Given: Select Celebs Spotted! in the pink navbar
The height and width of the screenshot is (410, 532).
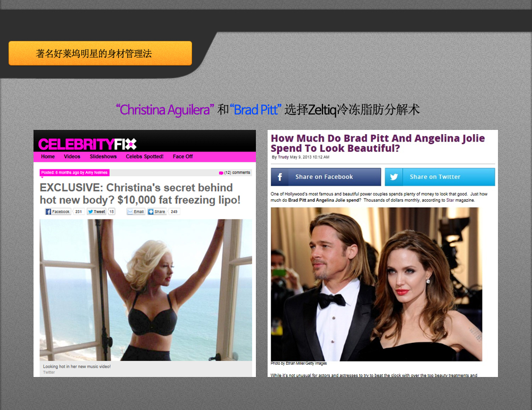Looking at the screenshot, I should [145, 157].
